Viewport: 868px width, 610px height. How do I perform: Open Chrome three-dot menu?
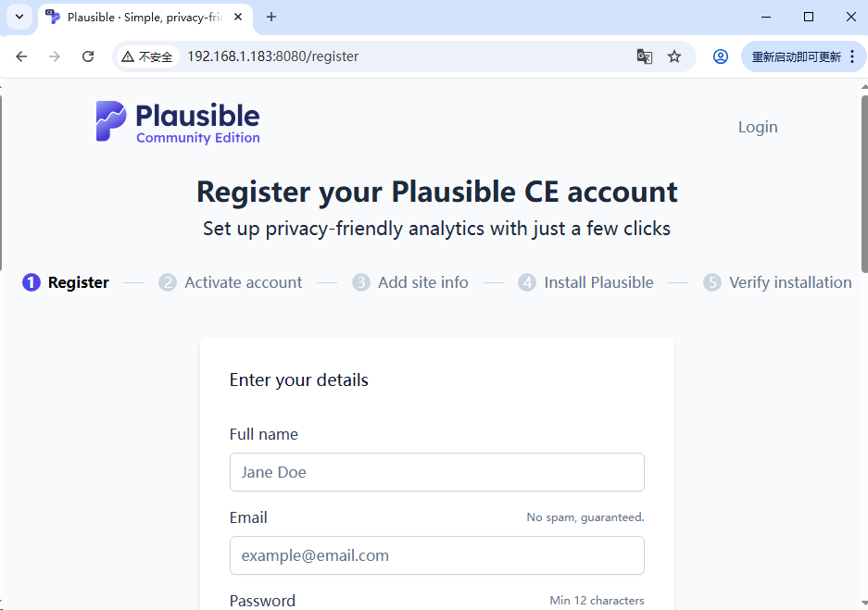coord(852,56)
